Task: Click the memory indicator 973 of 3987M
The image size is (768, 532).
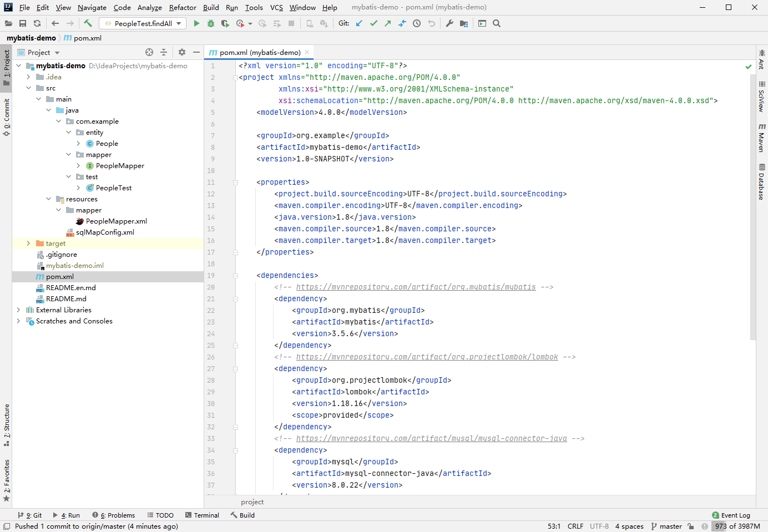Action: pyautogui.click(x=737, y=526)
